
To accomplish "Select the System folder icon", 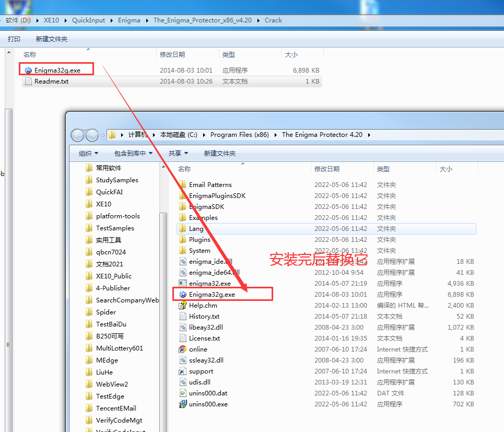I will coord(183,250).
